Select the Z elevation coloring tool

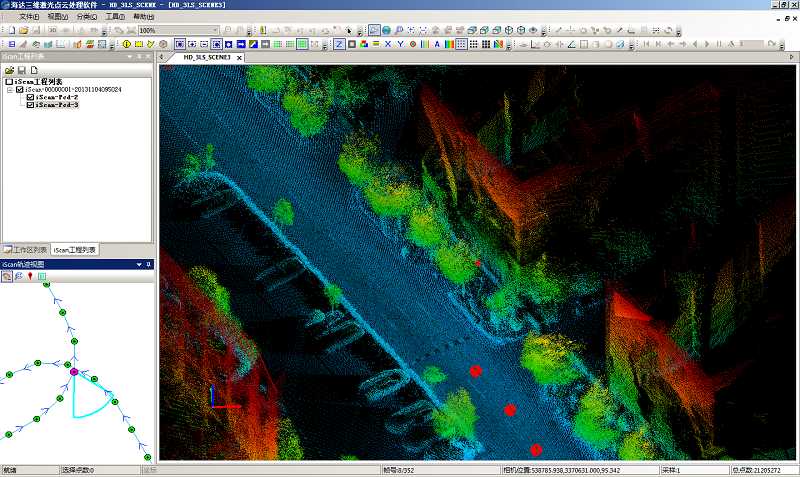[339, 44]
